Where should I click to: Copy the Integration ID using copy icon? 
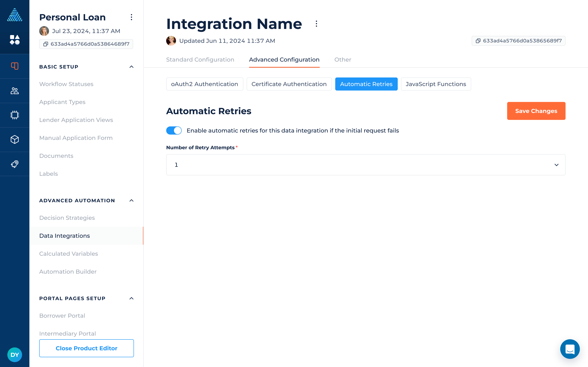tap(478, 41)
